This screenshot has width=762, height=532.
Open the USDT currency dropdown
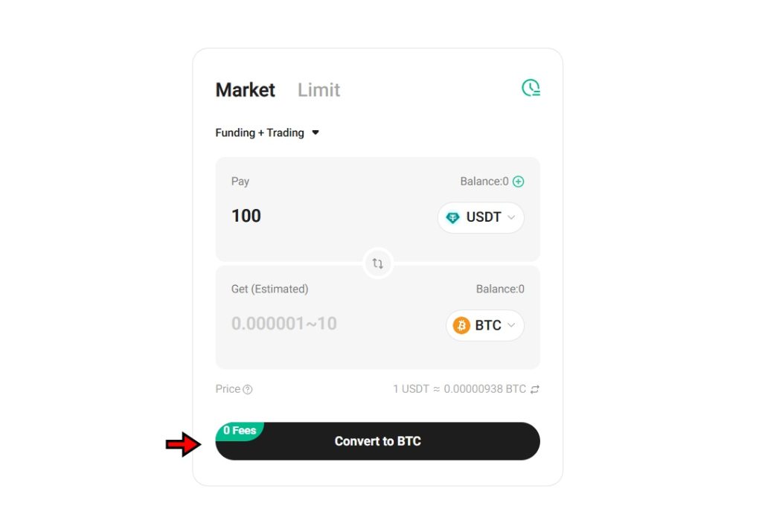tap(480, 217)
